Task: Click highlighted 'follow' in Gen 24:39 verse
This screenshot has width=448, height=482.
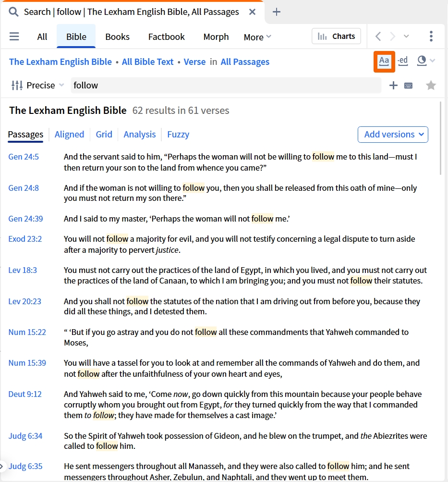Action: click(262, 219)
